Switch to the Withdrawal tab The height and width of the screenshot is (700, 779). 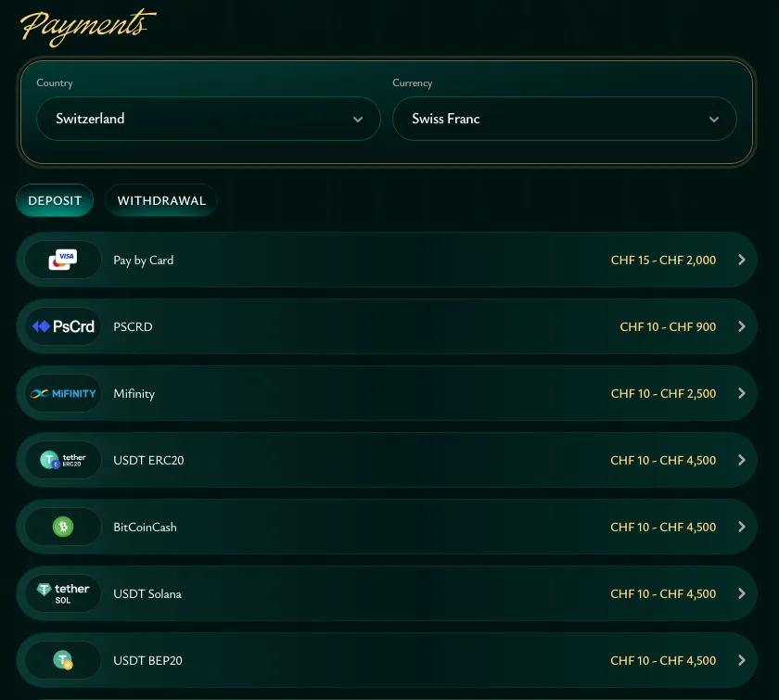pos(161,200)
